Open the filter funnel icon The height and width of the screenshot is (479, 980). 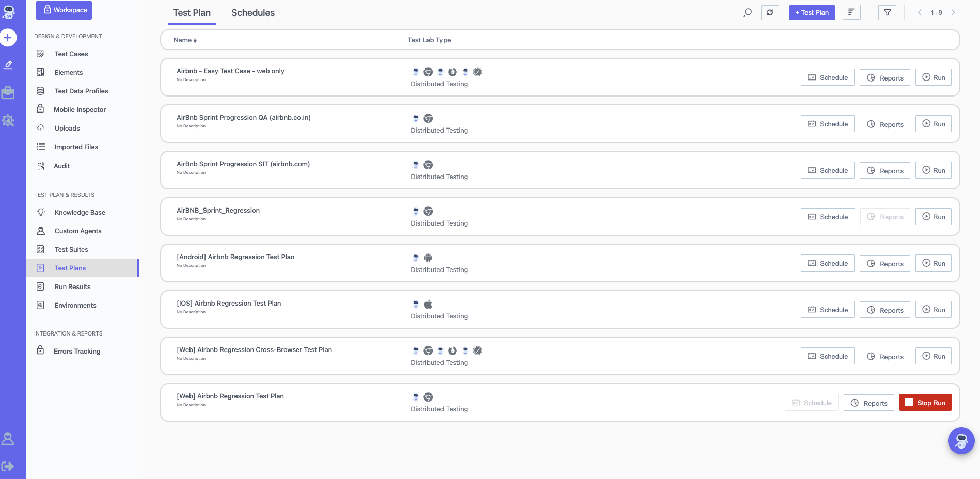pyautogui.click(x=887, y=13)
